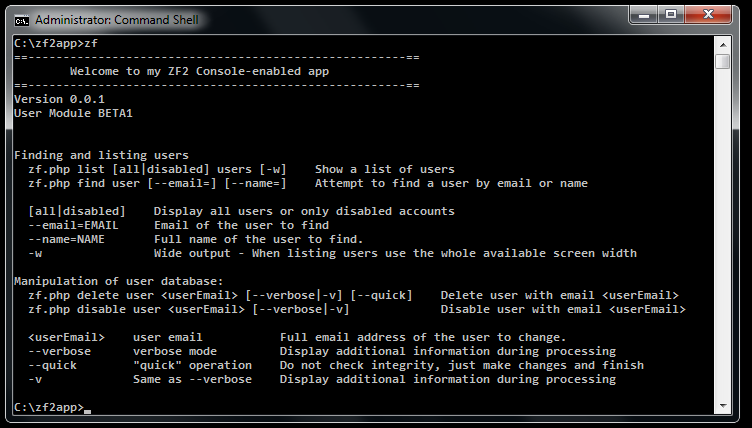Click 'Display all users or only disabled accounts'

(x=304, y=211)
